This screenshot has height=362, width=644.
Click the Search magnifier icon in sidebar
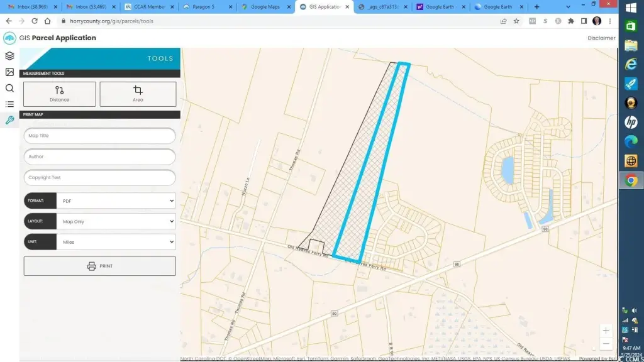point(9,88)
